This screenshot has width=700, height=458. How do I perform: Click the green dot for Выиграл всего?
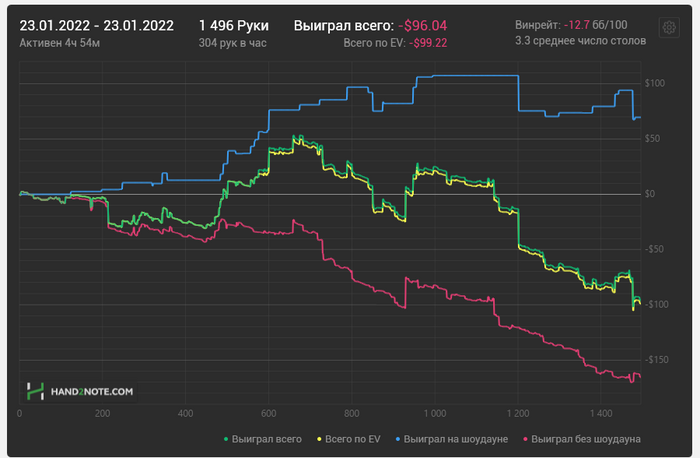tap(227, 439)
